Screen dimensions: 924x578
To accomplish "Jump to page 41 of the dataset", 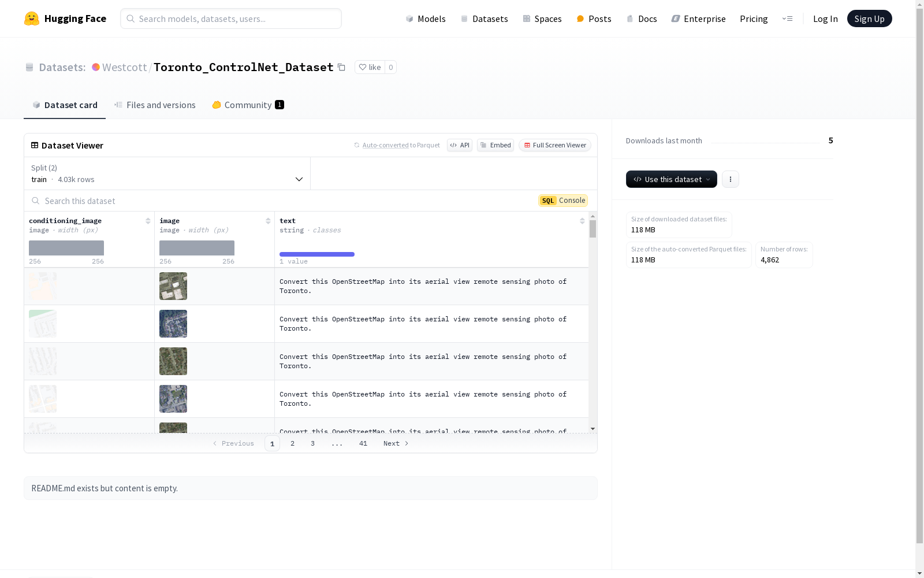I will pyautogui.click(x=363, y=443).
